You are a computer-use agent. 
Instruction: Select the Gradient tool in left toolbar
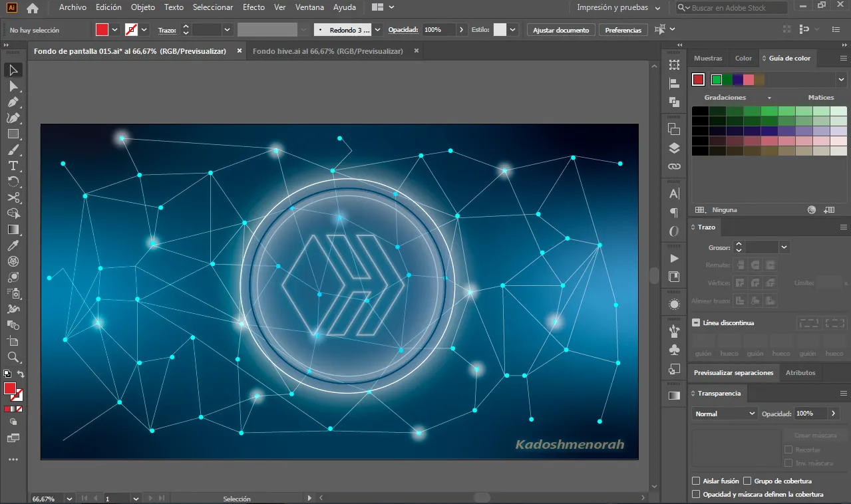13,229
